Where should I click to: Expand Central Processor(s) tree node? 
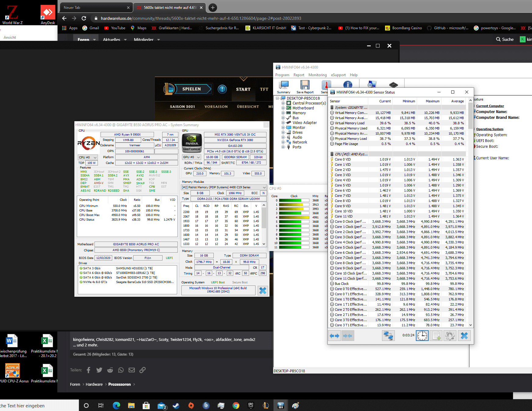tap(283, 103)
